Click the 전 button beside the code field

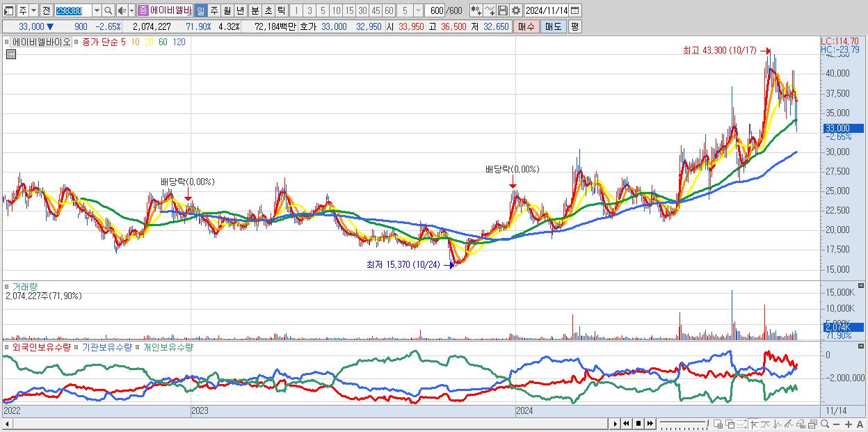pyautogui.click(x=46, y=10)
